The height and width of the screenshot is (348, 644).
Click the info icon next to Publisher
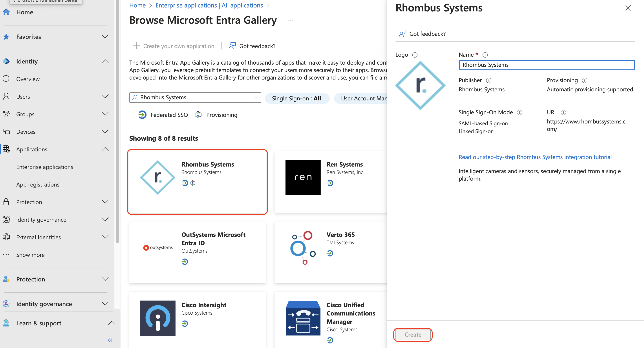[488, 80]
